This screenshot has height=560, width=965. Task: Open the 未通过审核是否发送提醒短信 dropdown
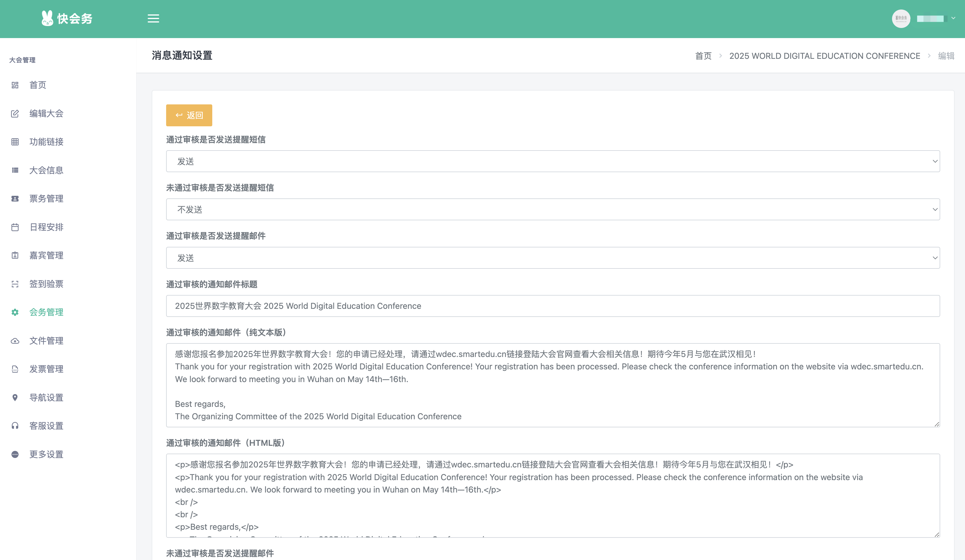[553, 209]
